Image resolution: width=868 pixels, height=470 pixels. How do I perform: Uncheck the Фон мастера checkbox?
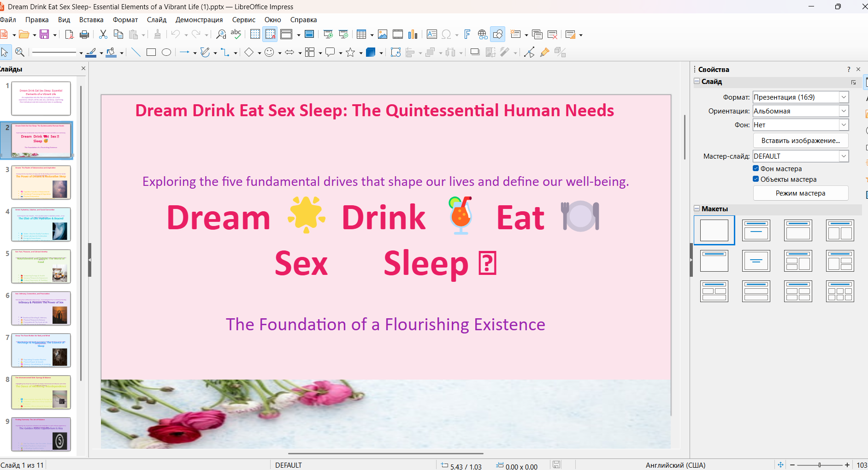(756, 168)
